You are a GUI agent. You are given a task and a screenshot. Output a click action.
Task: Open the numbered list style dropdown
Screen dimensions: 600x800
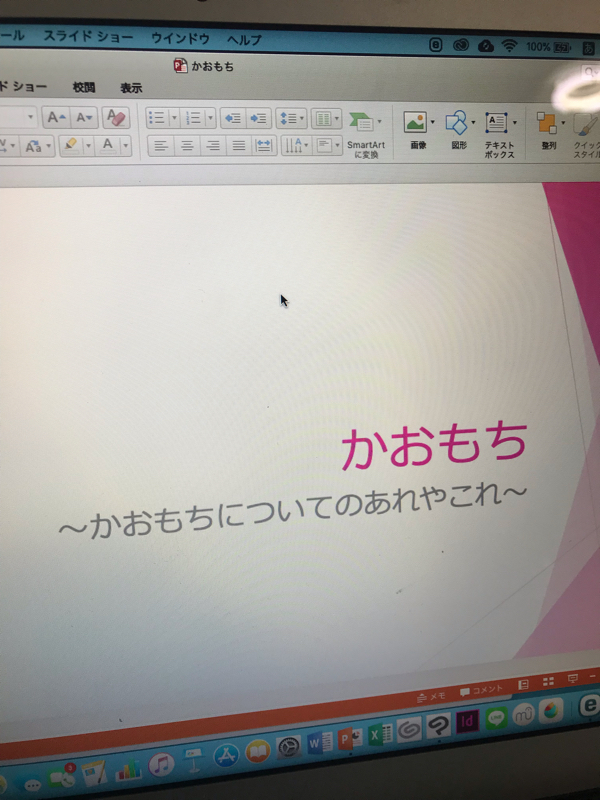tap(210, 118)
